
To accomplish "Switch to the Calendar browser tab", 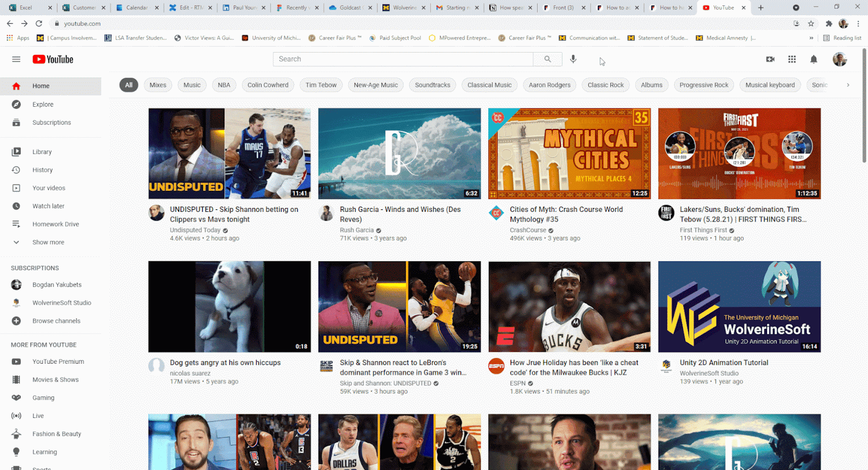I will click(137, 8).
